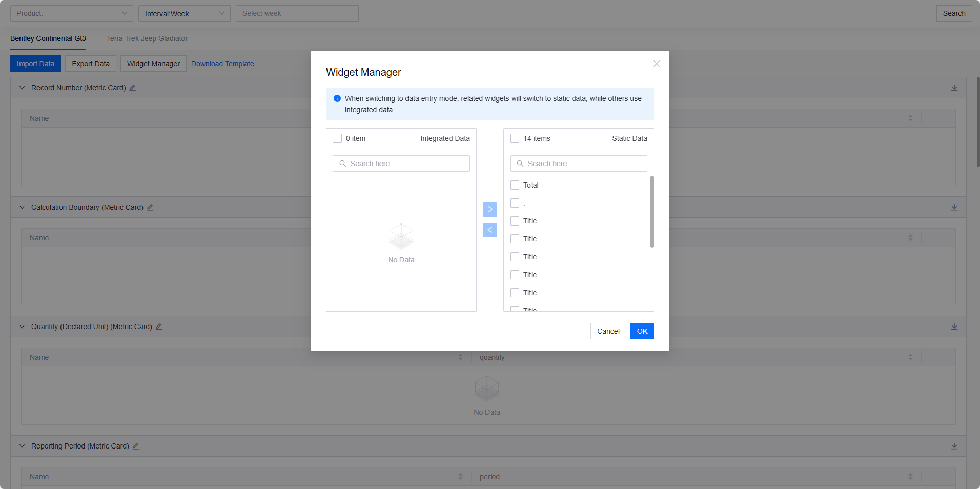Click the move-left transfer arrow button

pos(489,230)
